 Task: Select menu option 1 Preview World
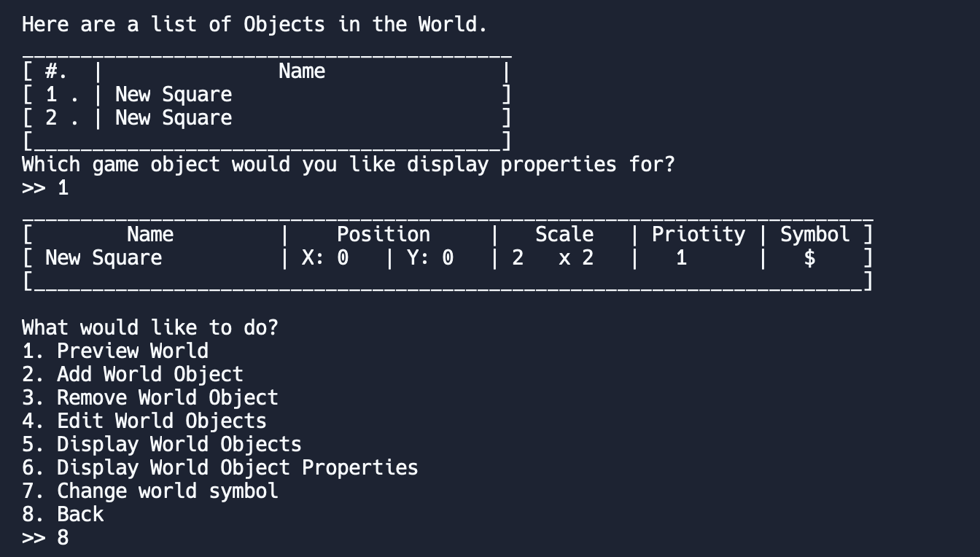[133, 351]
